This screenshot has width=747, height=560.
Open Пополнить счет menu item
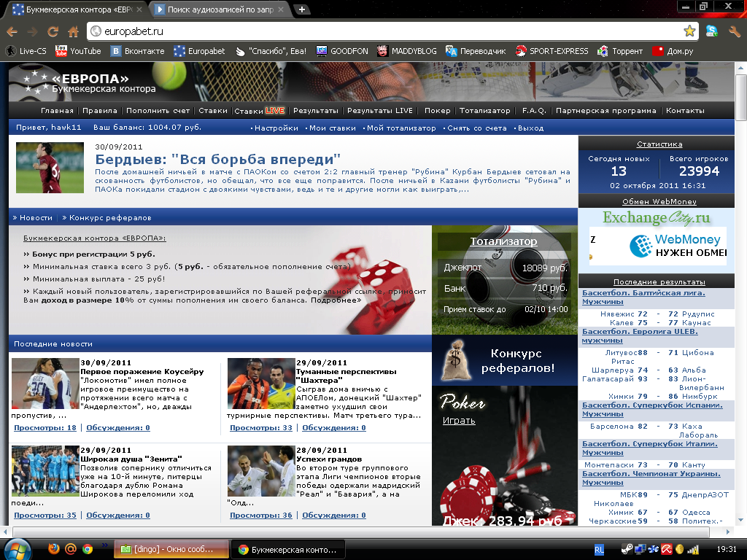coord(158,111)
